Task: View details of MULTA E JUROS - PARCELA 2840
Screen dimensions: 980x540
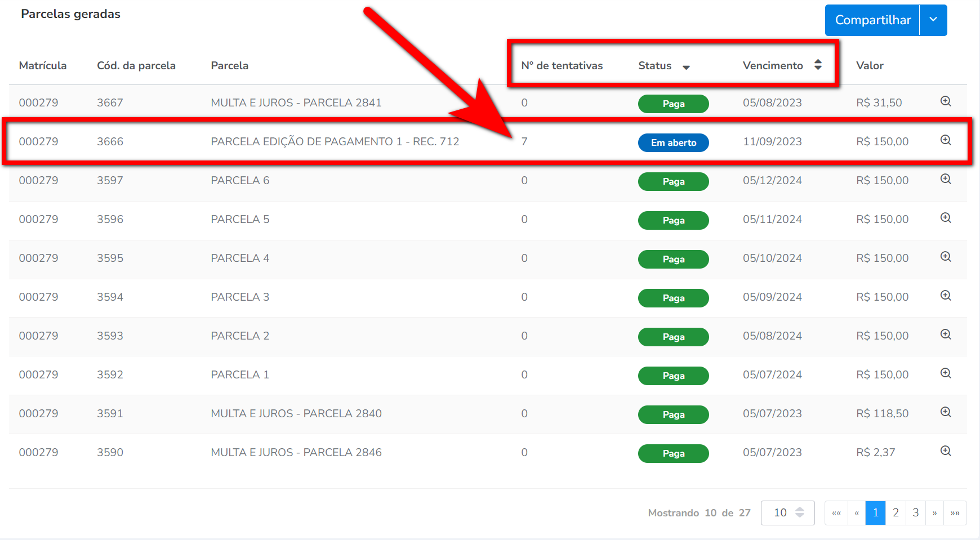Action: (946, 412)
